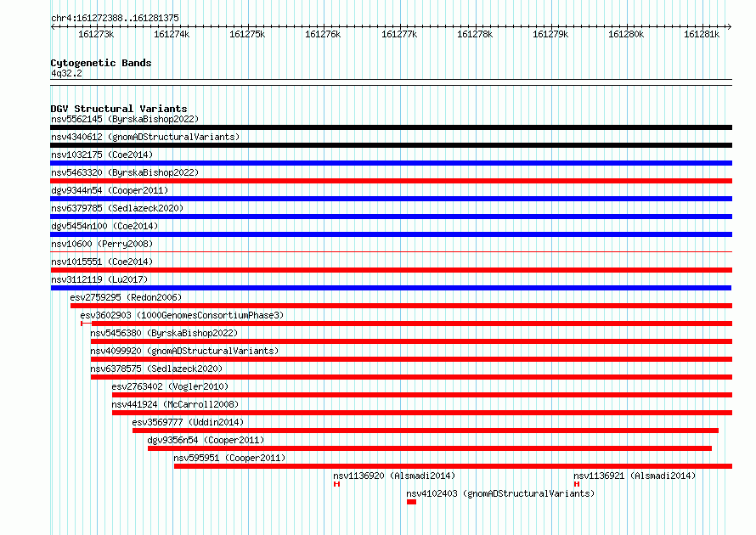Image resolution: width=756 pixels, height=535 pixels.
Task: Click the thin red line for nsv10600
Action: 391,251
